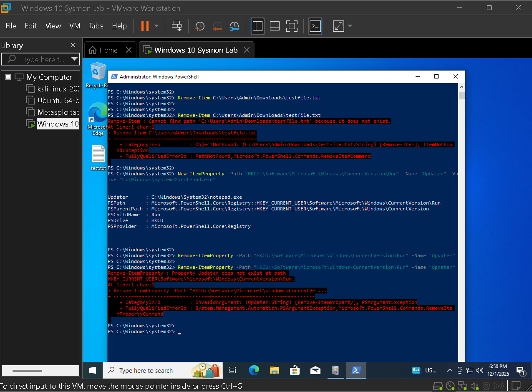
Task: Select kali-linux VM in library
Action: (x=58, y=89)
